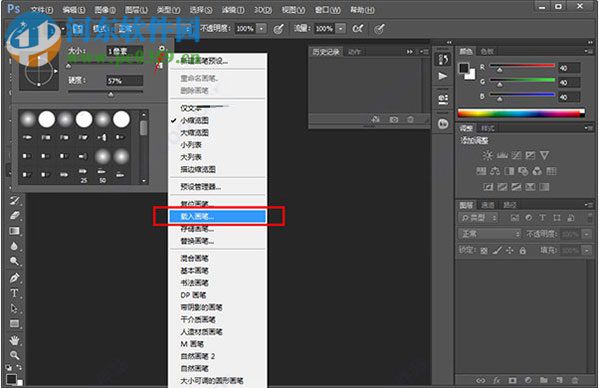Open the Color panel flyout menu
The image size is (600, 388).
tap(589, 51)
